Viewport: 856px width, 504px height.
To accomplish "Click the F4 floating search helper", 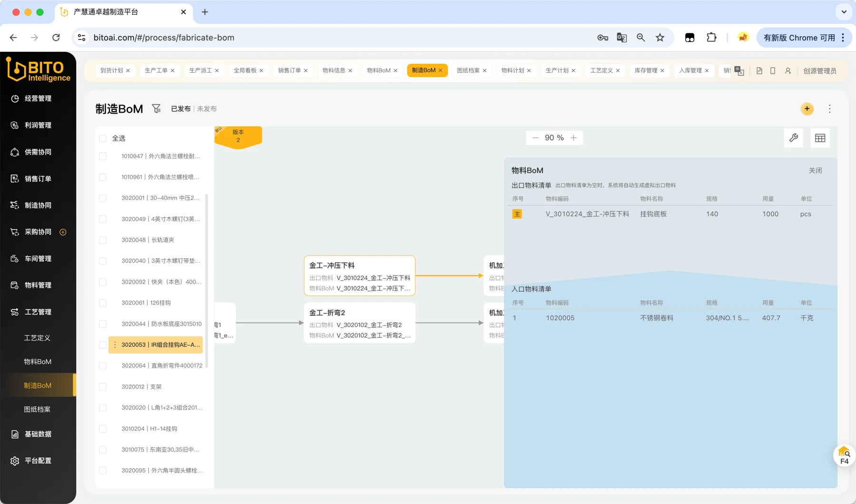I will (x=844, y=456).
